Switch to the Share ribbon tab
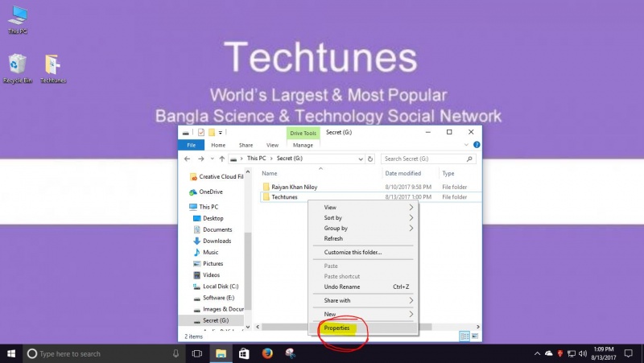Screen dimensions: 644x363 246,145
